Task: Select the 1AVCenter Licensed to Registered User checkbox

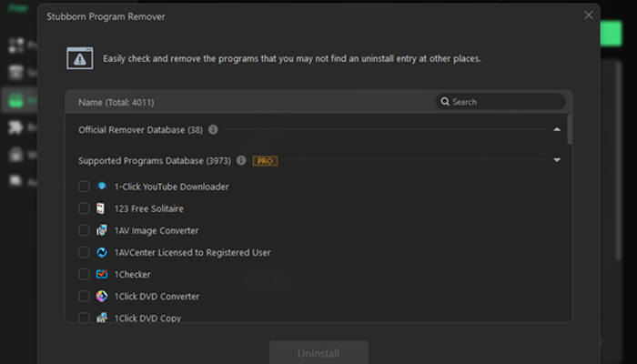Action: click(84, 252)
